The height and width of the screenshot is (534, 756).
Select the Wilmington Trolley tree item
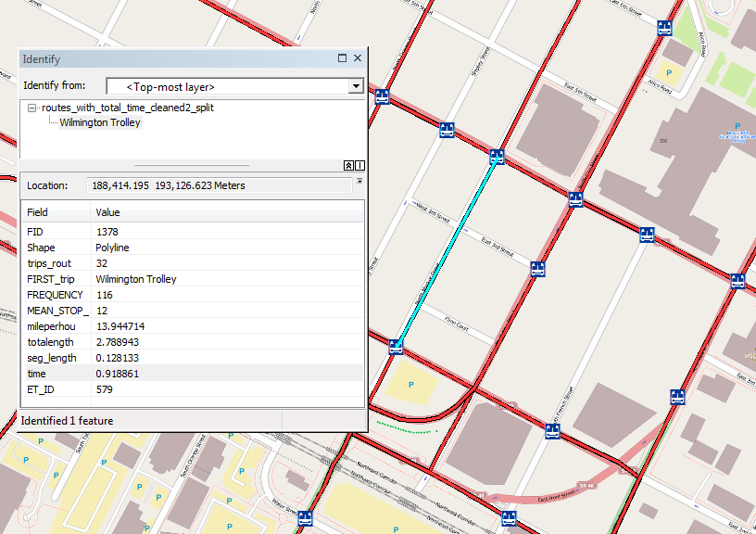pyautogui.click(x=100, y=122)
